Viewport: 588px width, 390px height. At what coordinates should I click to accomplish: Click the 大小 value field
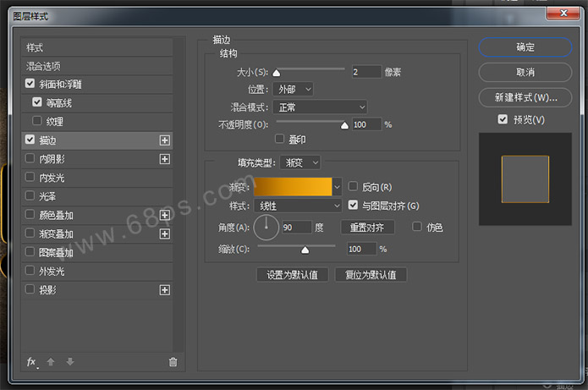pyautogui.click(x=366, y=72)
